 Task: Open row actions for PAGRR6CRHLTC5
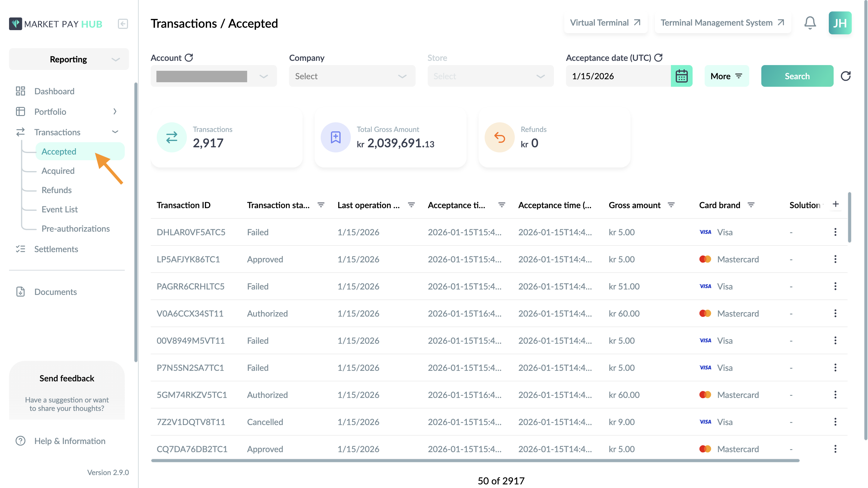(x=835, y=286)
